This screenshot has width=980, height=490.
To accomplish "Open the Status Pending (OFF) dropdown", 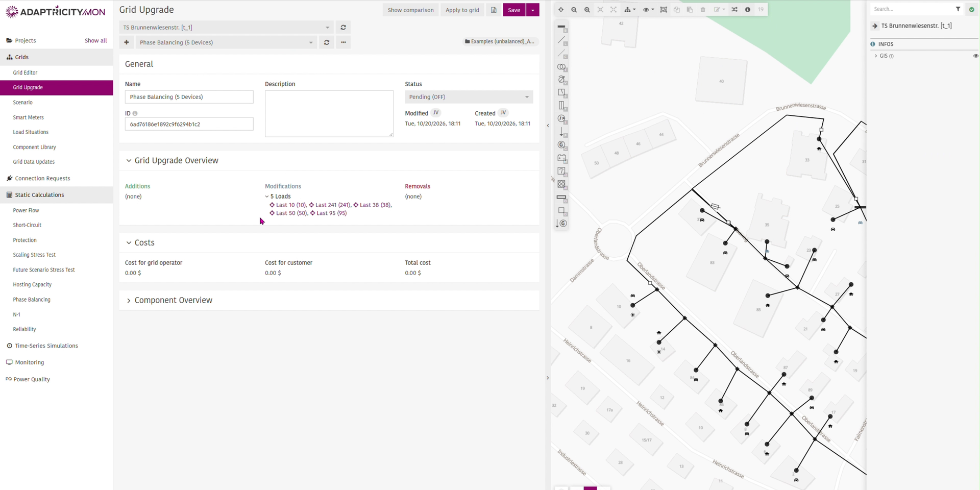I will click(469, 97).
